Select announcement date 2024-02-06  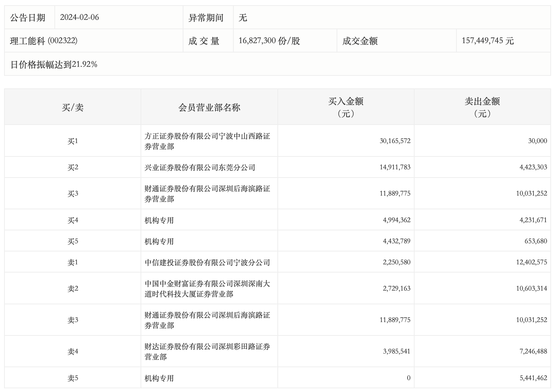80,17
